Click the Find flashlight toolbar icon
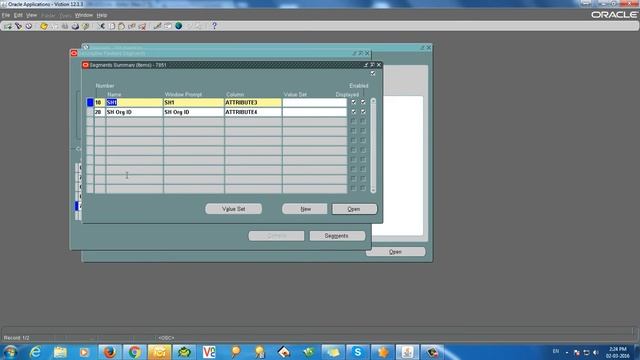The height and width of the screenshot is (360, 640). pos(18,26)
